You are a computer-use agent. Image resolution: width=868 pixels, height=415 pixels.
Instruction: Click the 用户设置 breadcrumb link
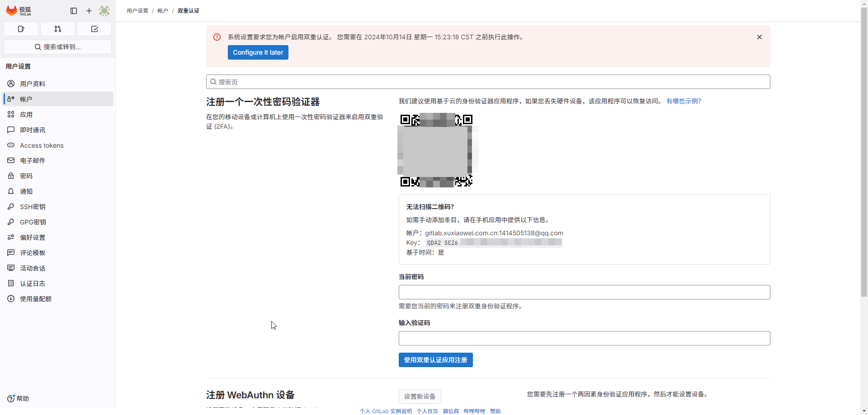pos(137,11)
